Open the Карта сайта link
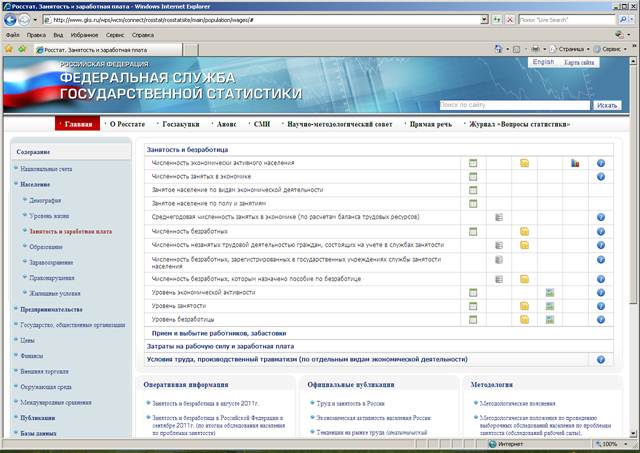 point(579,62)
